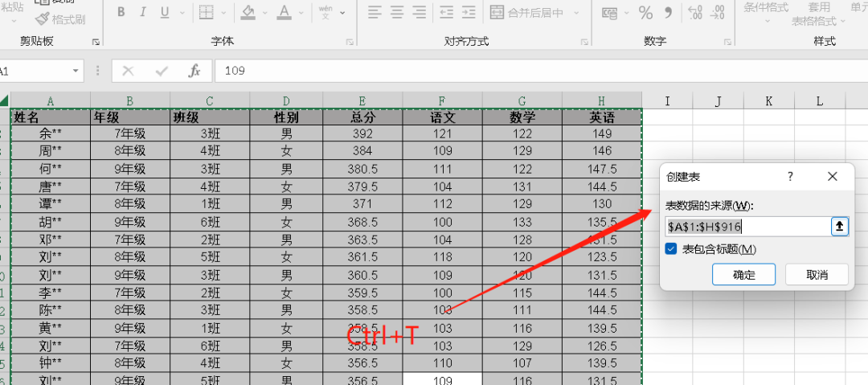This screenshot has height=385, width=868.
Task: Click cell 谭** in name column
Action: 51,204
